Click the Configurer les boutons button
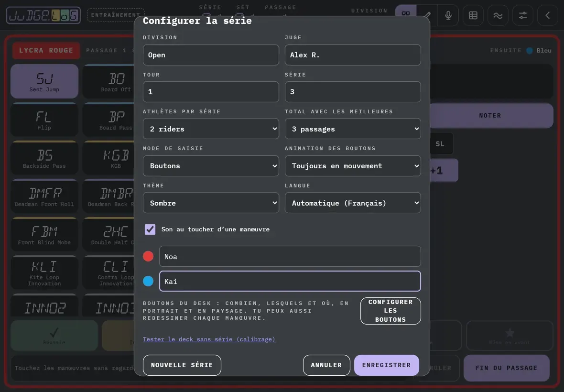 tap(390, 311)
